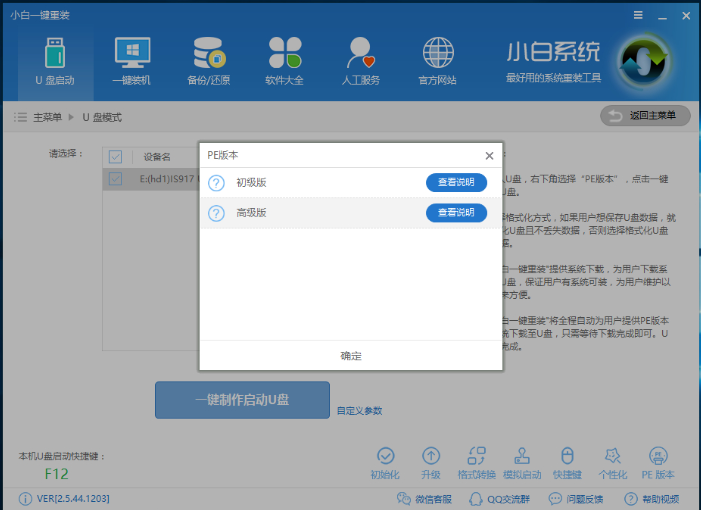The height and width of the screenshot is (510, 701).
Task: Click 确定 to confirm PE version
Action: [x=351, y=356]
